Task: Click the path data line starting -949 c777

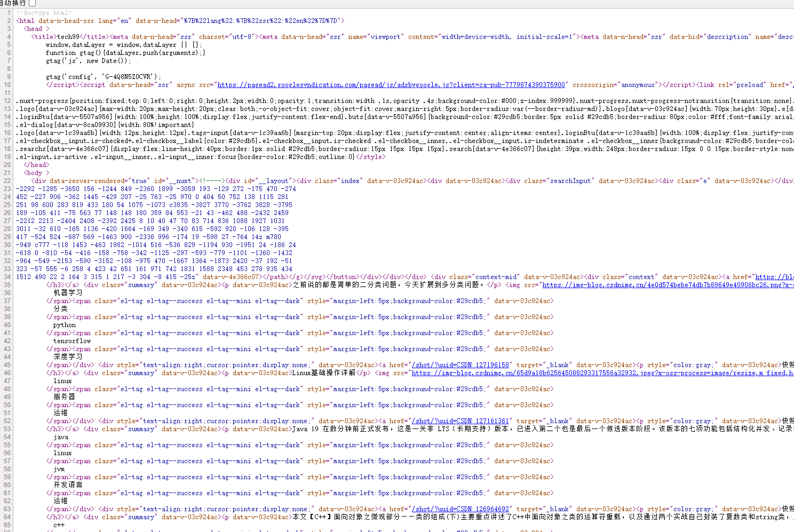Action: [x=156, y=245]
